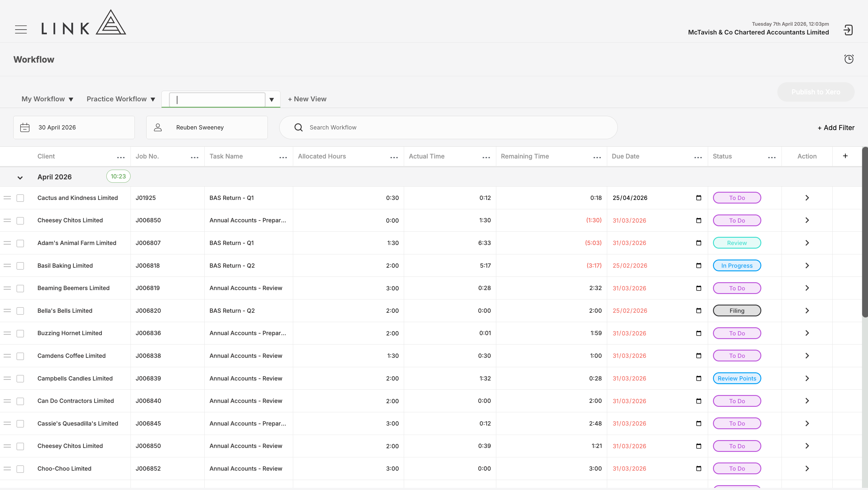The image size is (868, 490).
Task: Open date picker for Basil Baking row
Action: (x=698, y=265)
